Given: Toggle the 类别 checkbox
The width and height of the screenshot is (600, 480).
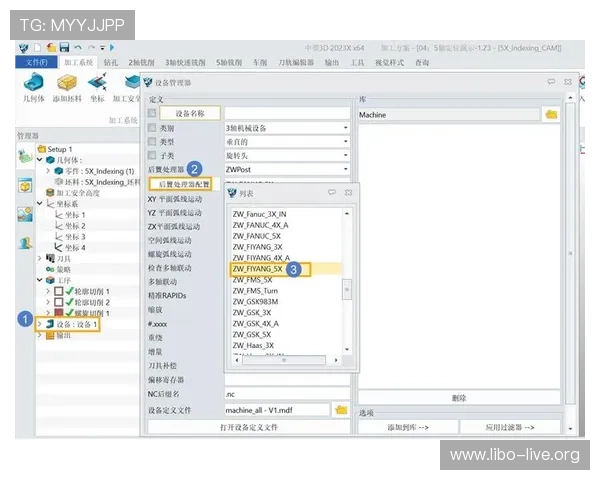Looking at the screenshot, I should click(152, 128).
